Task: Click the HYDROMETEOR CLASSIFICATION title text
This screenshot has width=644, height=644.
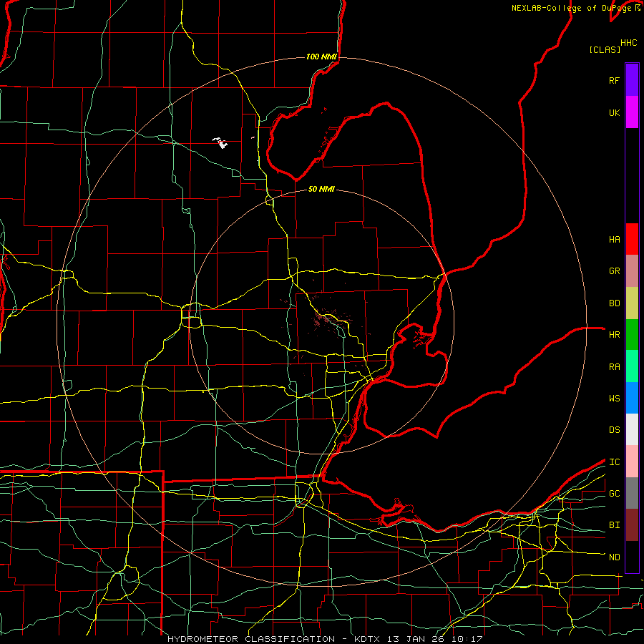Action: click(x=251, y=639)
